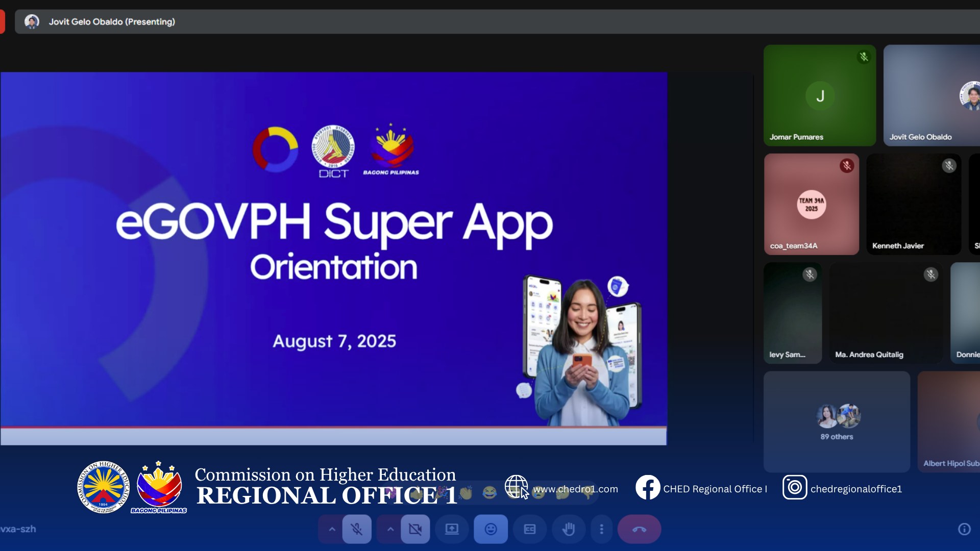Viewport: 980px width, 551px height.
Task: Select Jovit Gelo Obaldo participant tile
Action: click(932, 95)
